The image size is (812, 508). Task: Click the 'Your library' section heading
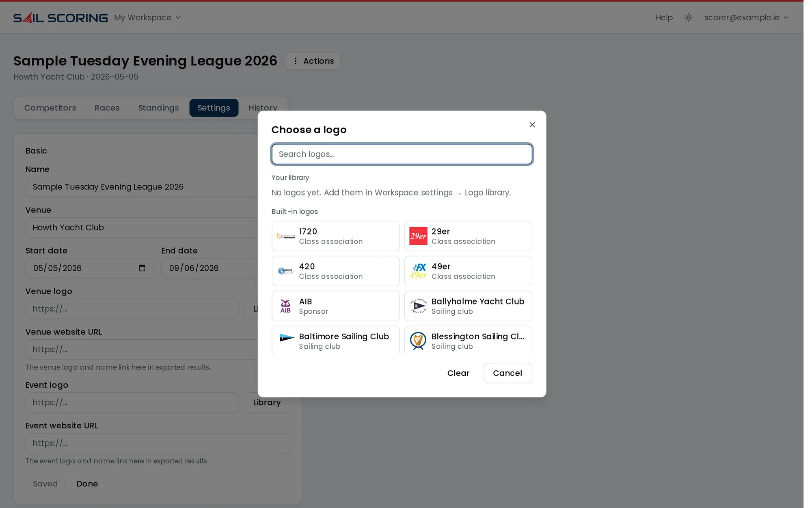click(x=290, y=178)
